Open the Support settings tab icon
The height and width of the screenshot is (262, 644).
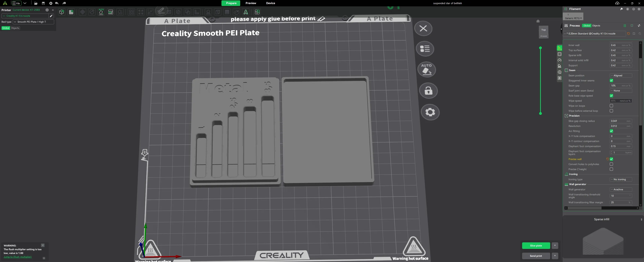[x=560, y=66]
